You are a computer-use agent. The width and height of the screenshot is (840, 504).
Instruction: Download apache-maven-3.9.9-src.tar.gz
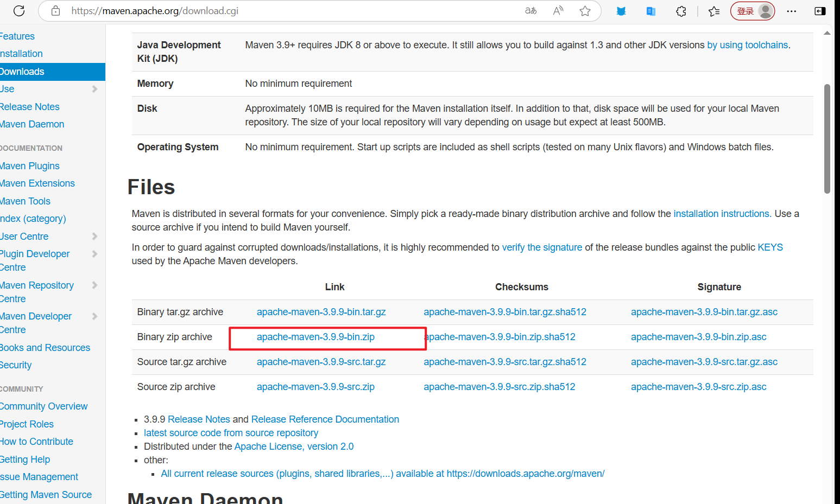click(321, 362)
